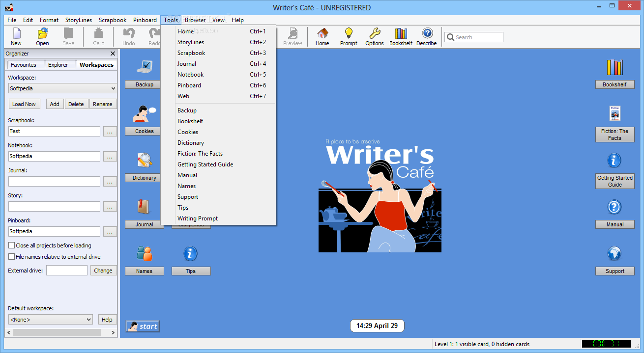Choose Writing Prompt from Tools menu

(219, 218)
